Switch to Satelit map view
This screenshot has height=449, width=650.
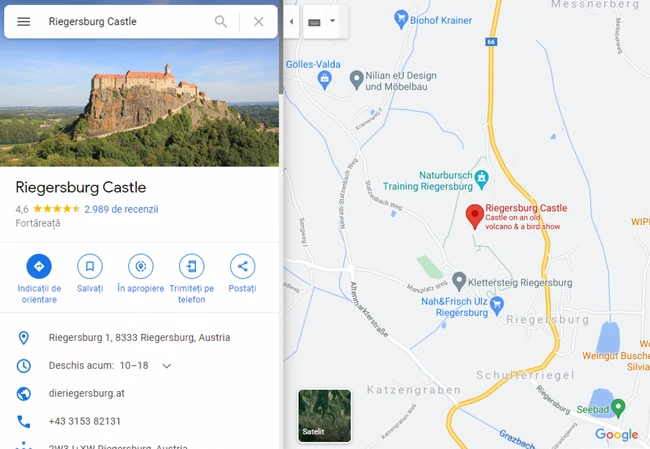[325, 415]
